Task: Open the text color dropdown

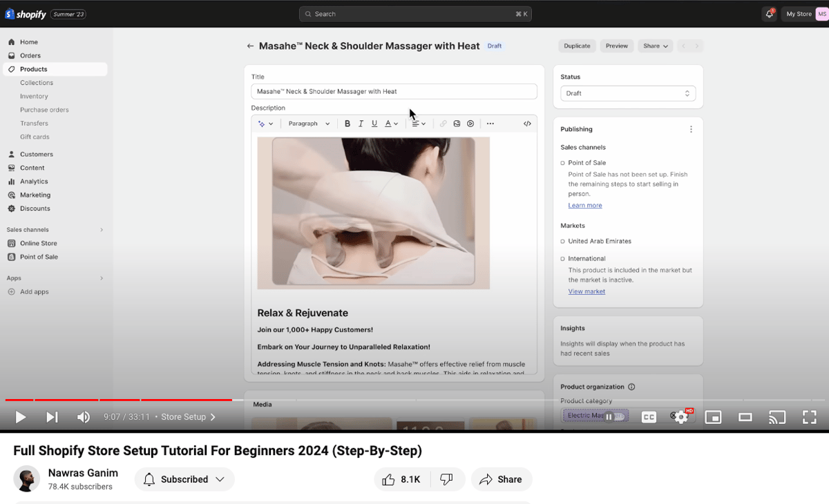Action: pos(392,124)
